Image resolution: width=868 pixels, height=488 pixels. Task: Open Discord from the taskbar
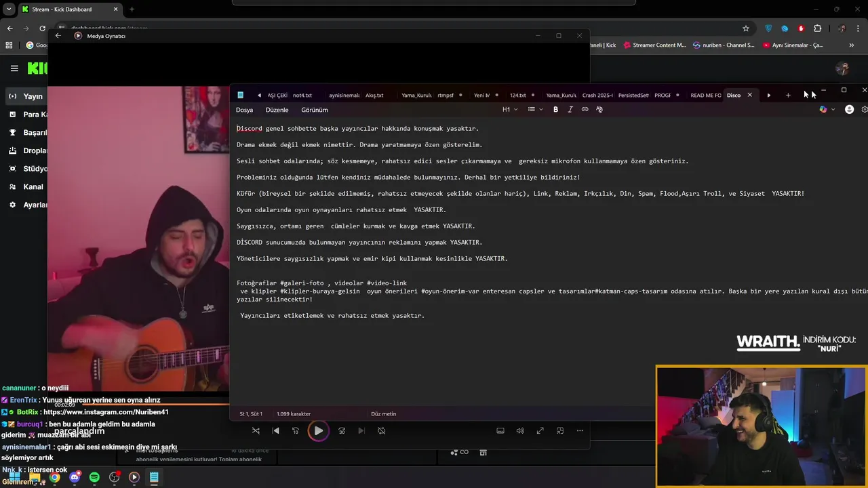click(x=75, y=477)
